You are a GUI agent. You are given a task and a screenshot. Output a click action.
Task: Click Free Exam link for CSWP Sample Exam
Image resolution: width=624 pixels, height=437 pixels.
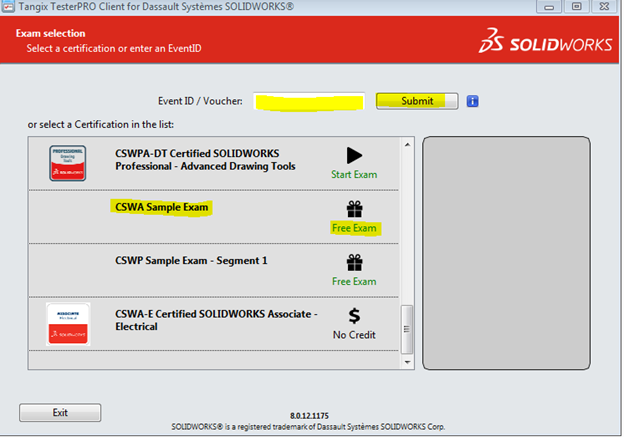354,281
